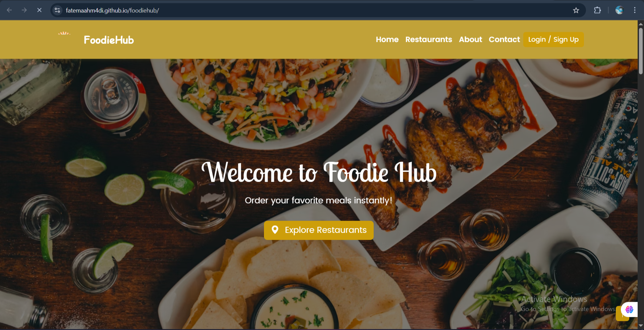Image resolution: width=644 pixels, height=330 pixels.
Task: Stop loading the page
Action: 39,10
